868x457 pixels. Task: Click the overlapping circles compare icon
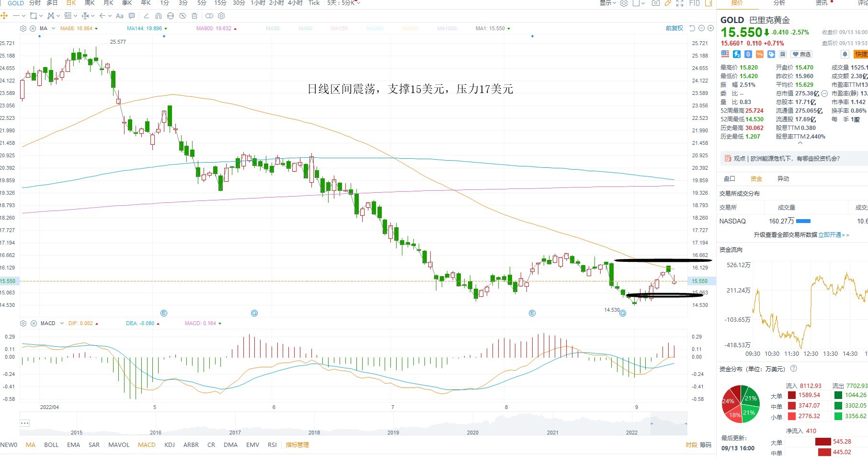click(x=209, y=16)
